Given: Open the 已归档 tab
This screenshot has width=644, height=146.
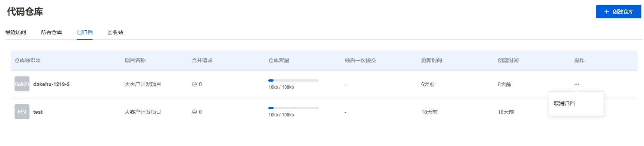Looking at the screenshot, I should (85, 32).
